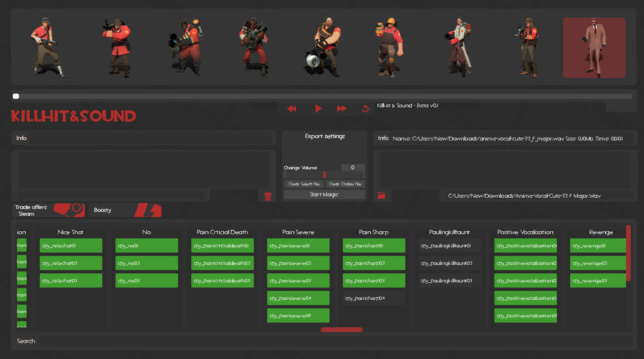
Task: Enable the spy_painsharp04 sound entry
Action: (374, 298)
